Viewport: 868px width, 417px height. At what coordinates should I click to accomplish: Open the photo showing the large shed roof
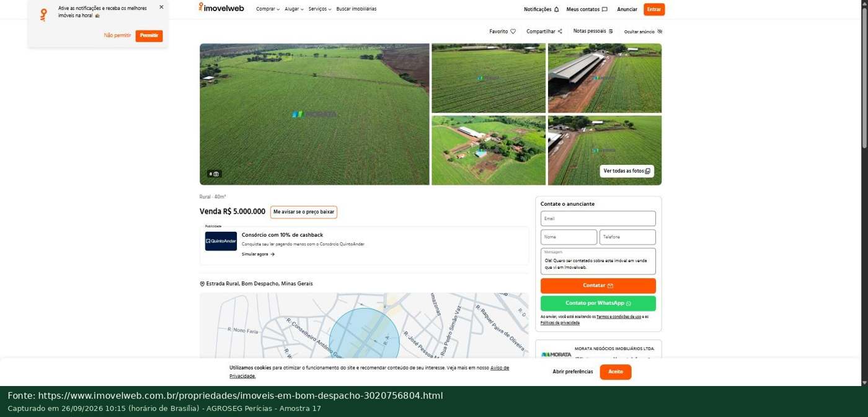tap(604, 78)
